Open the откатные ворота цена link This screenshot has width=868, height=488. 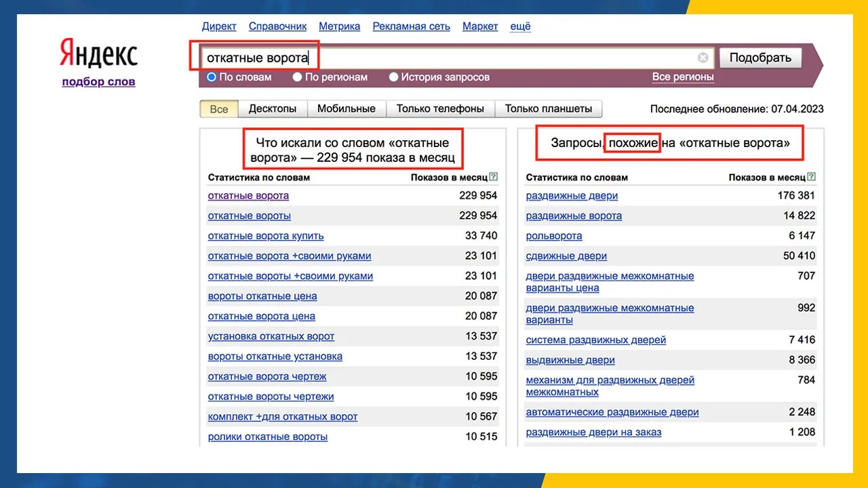pos(262,317)
